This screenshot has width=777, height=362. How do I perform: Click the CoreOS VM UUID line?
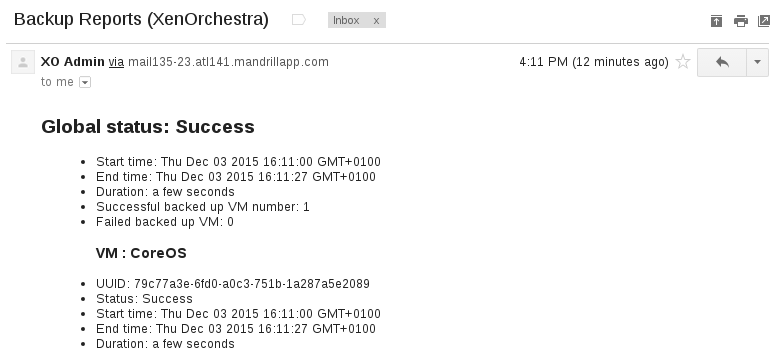pyautogui.click(x=233, y=284)
